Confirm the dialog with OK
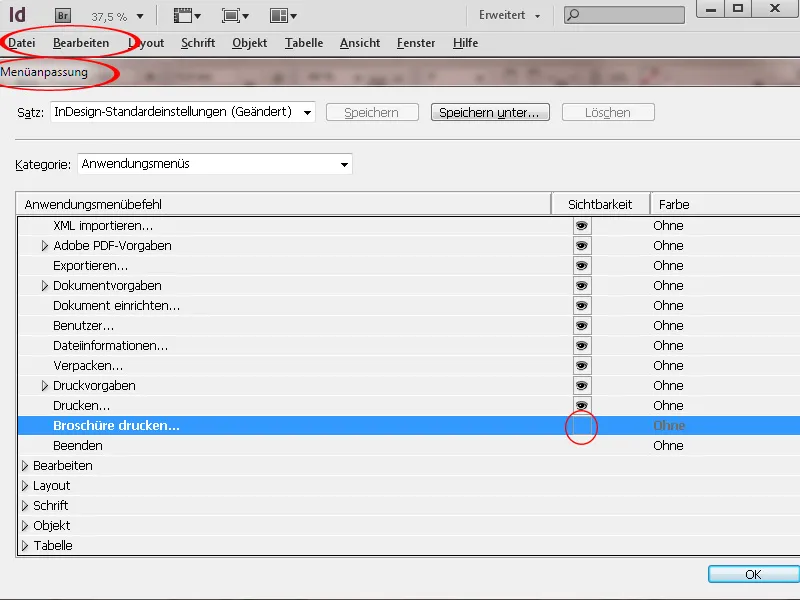 click(753, 574)
